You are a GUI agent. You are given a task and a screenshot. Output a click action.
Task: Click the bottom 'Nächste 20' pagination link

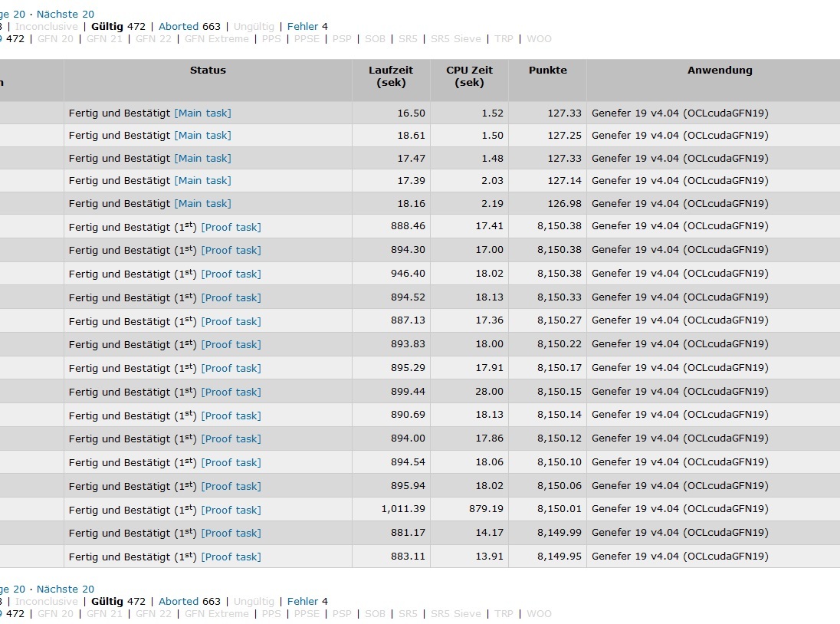[65, 589]
